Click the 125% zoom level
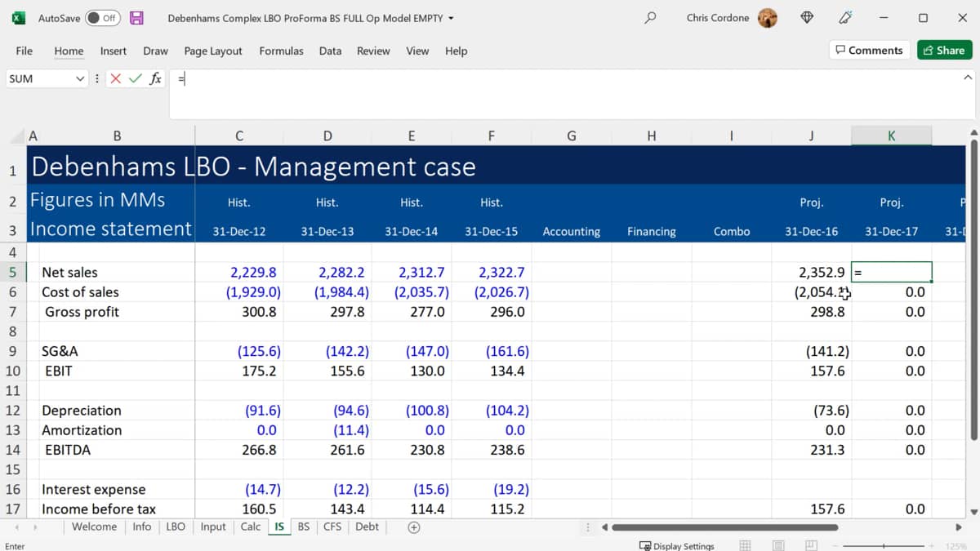Image resolution: width=980 pixels, height=551 pixels. 956,545
